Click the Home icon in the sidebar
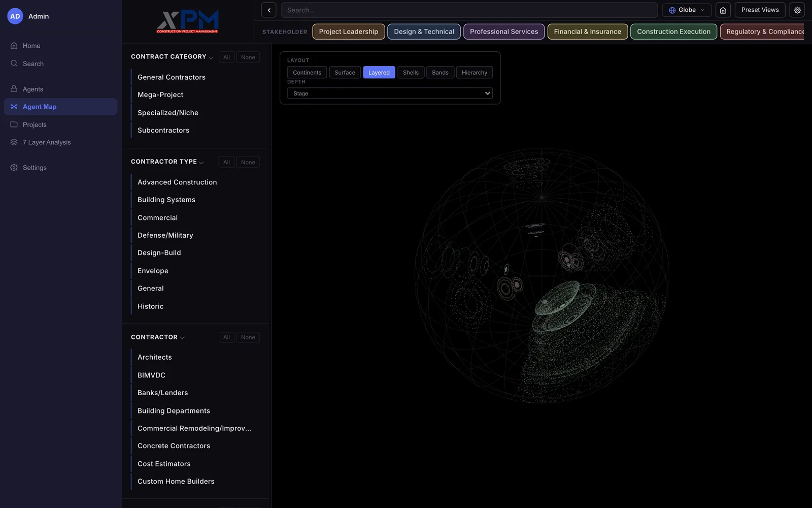The height and width of the screenshot is (508, 812). click(14, 46)
